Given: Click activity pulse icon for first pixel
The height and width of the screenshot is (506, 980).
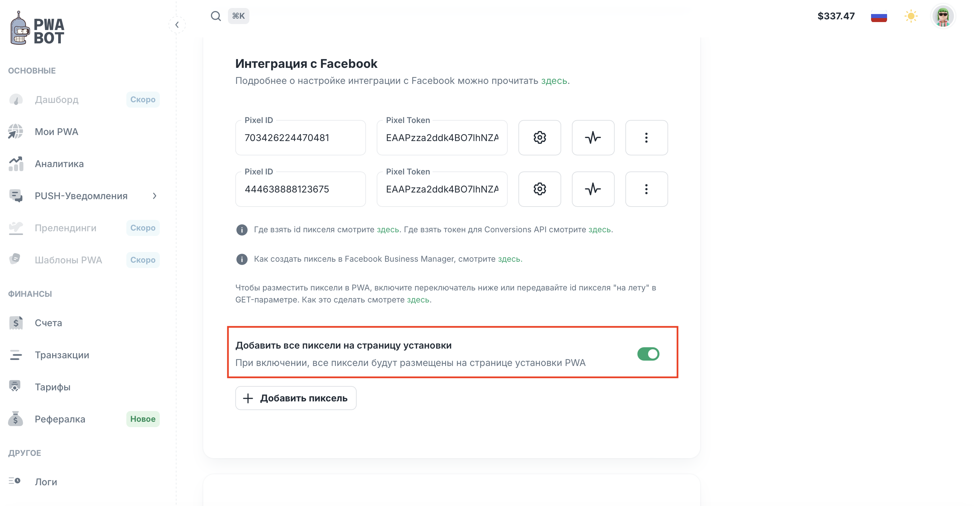Looking at the screenshot, I should (593, 138).
